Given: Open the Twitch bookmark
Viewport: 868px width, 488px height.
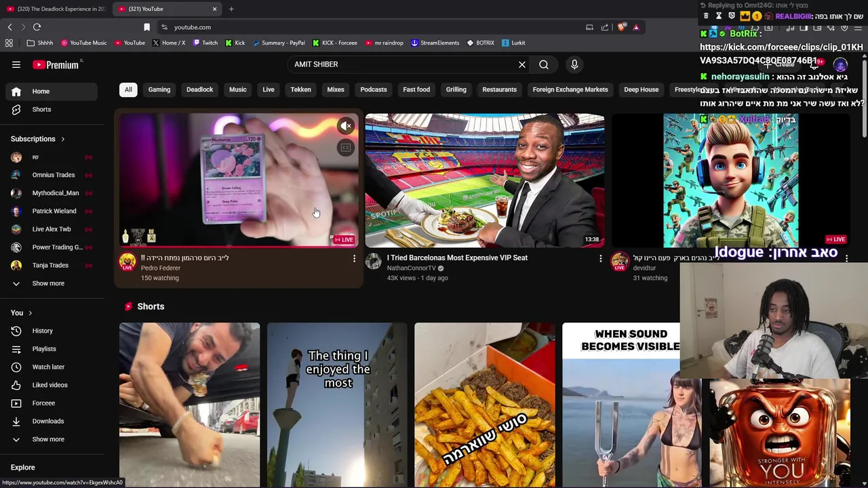Looking at the screenshot, I should click(x=205, y=43).
